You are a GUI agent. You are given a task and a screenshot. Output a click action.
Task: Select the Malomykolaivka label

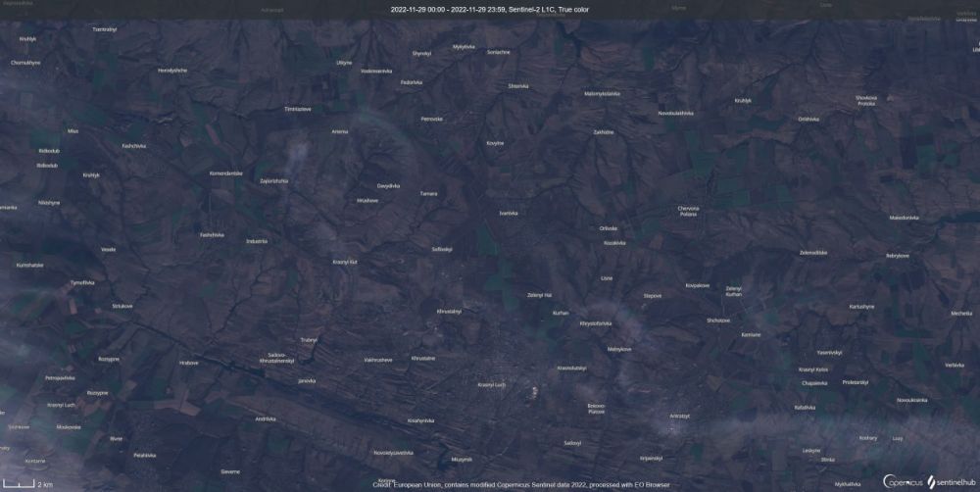(603, 93)
